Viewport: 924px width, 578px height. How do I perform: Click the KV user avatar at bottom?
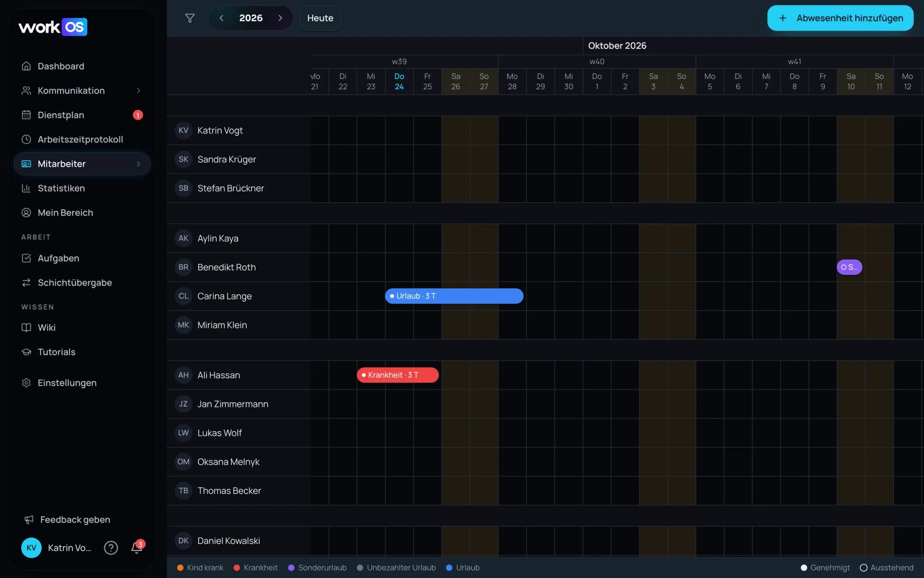pos(31,547)
